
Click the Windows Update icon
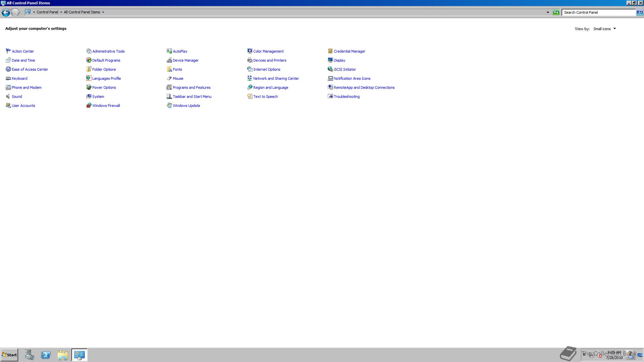click(x=169, y=105)
